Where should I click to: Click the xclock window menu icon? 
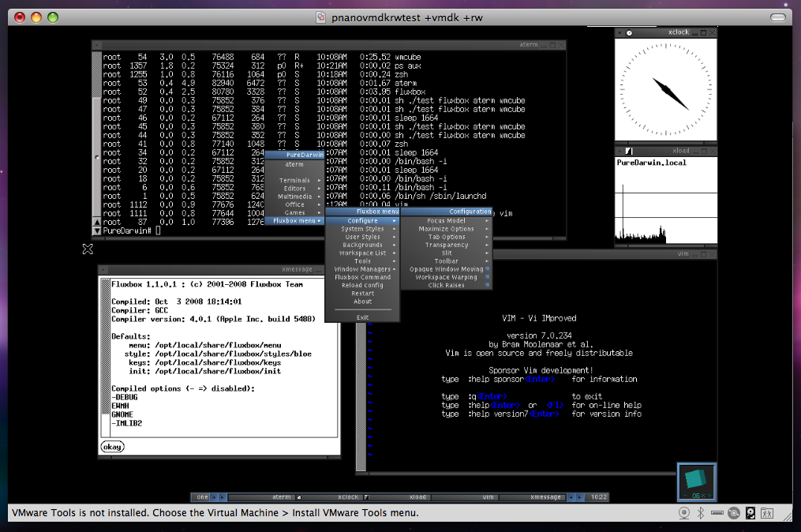point(630,32)
